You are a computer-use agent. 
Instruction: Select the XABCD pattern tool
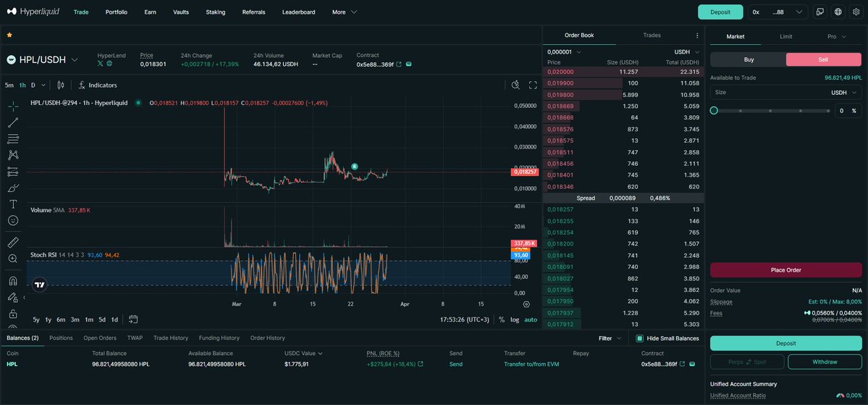tap(13, 155)
